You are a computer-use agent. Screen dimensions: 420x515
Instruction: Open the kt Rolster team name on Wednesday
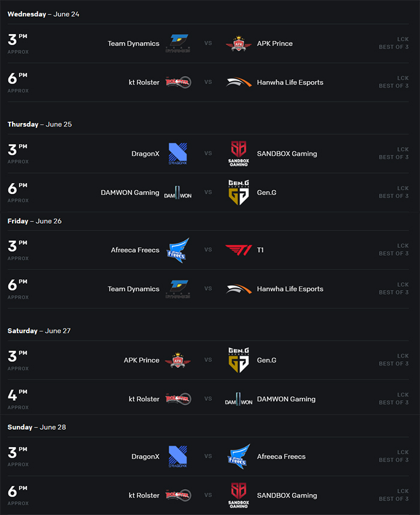(144, 82)
